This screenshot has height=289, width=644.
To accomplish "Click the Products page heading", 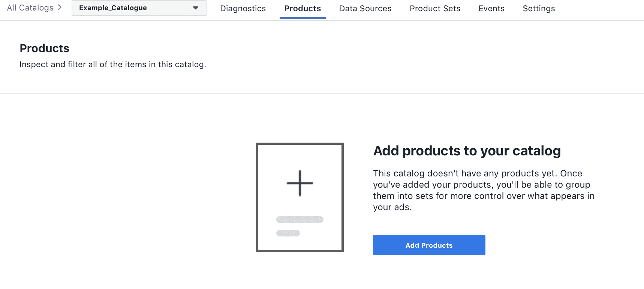I will tap(45, 48).
